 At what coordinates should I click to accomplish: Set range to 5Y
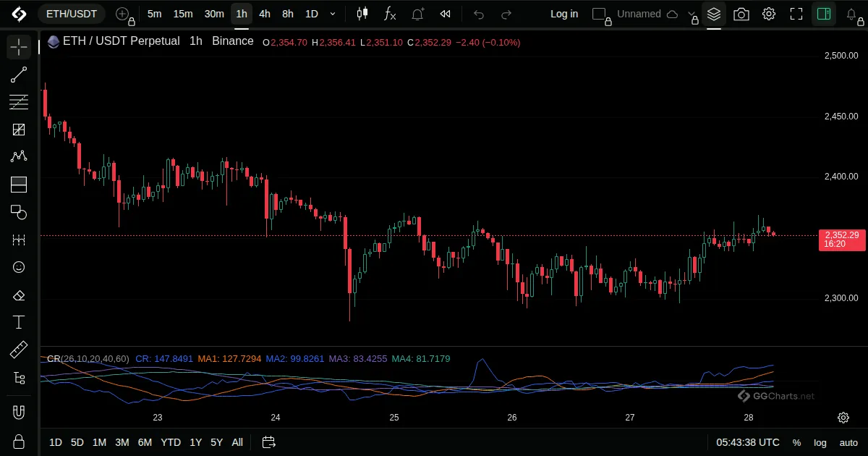216,442
